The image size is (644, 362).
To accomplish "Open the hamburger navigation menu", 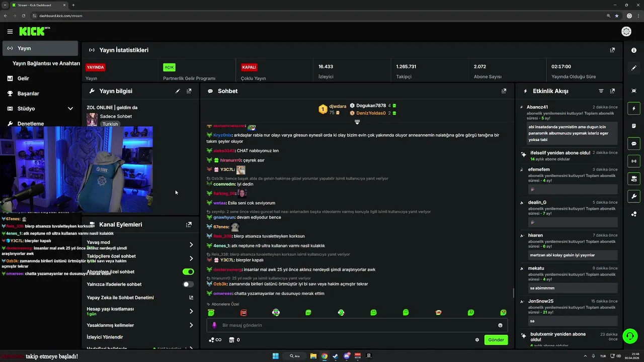I will (10, 32).
